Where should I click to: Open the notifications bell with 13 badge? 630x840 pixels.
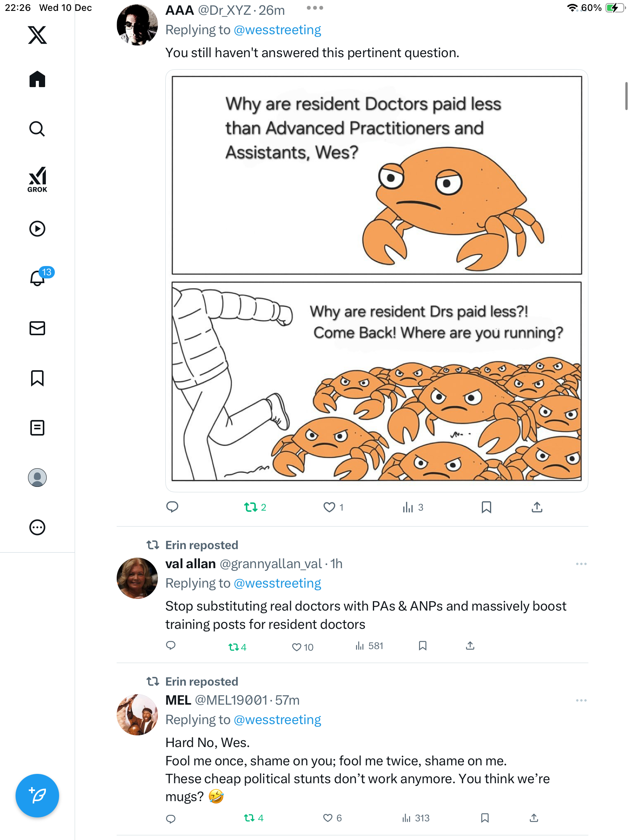coord(38,278)
